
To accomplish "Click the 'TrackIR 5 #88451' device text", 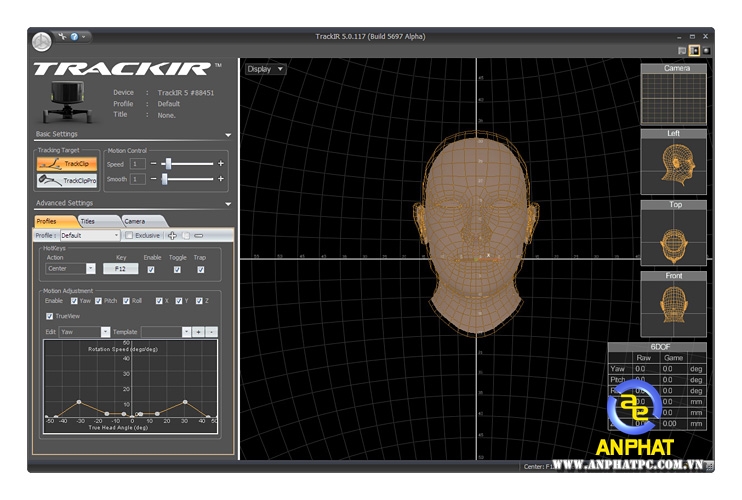I will tap(186, 93).
